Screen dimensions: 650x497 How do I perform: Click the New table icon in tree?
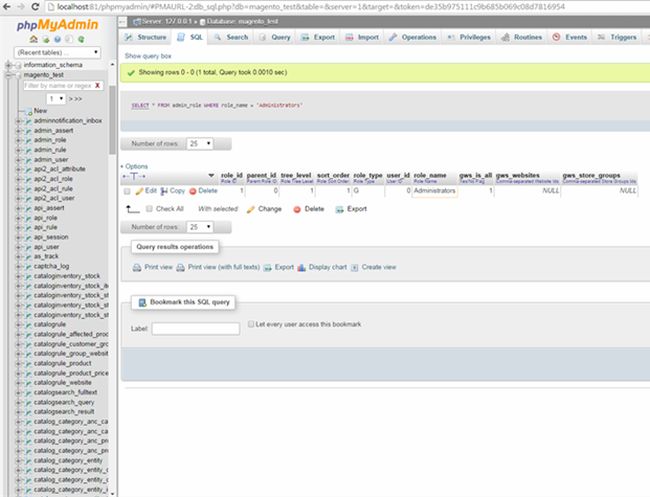(x=29, y=111)
